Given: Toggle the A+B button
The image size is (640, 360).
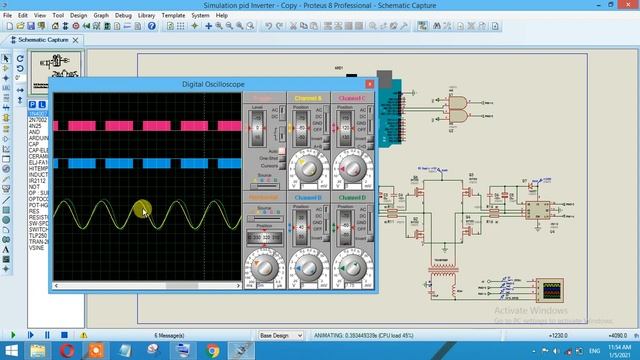Looking at the screenshot, I should coord(326,146).
